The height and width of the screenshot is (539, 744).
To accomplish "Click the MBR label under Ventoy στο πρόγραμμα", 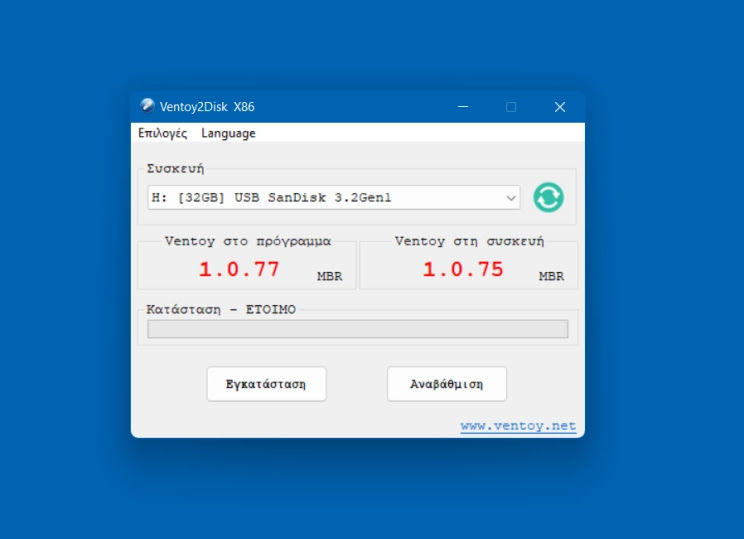I will pyautogui.click(x=329, y=276).
